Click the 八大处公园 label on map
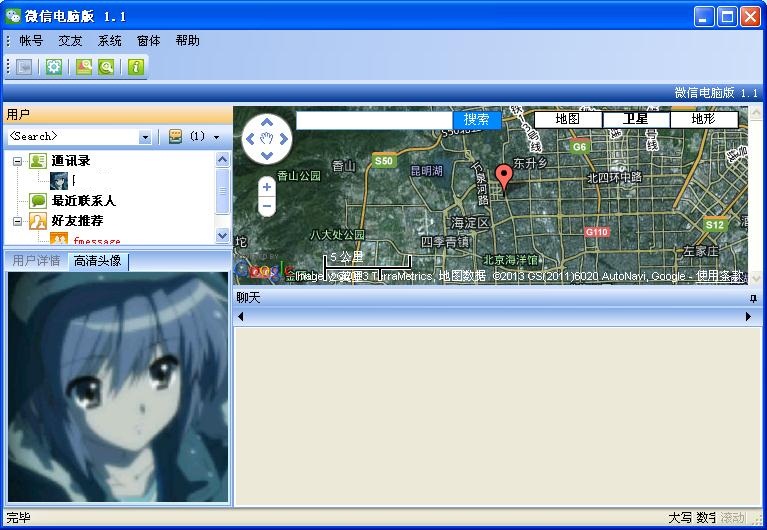This screenshot has width=767, height=530. click(x=338, y=235)
